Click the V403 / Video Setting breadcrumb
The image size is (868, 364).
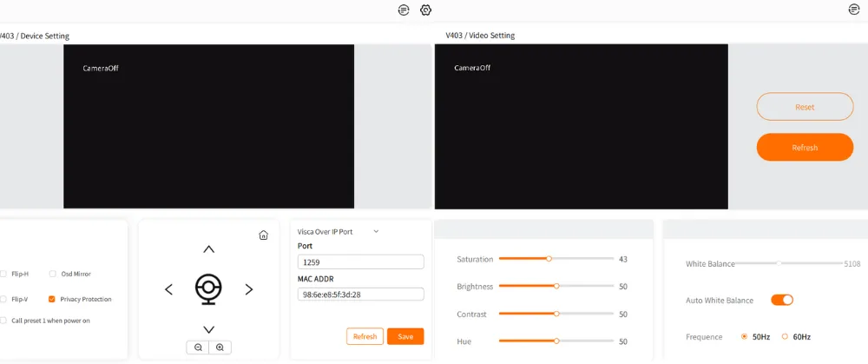[480, 36]
